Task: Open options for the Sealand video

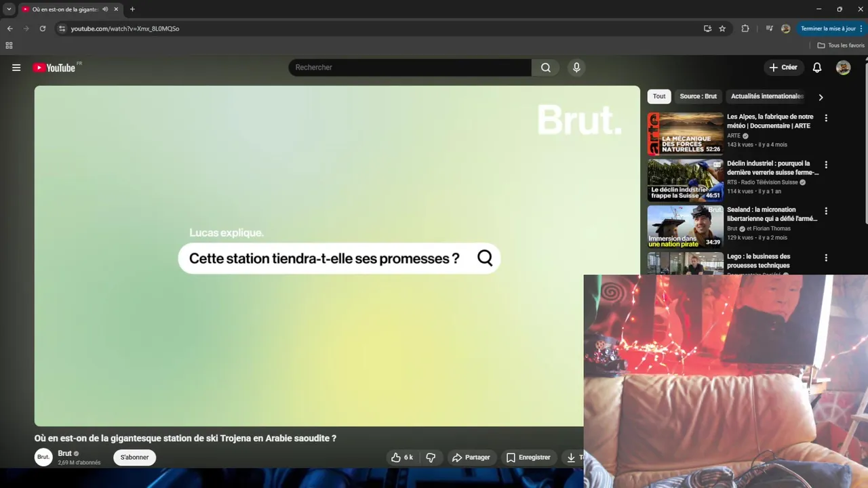Action: [x=826, y=211]
